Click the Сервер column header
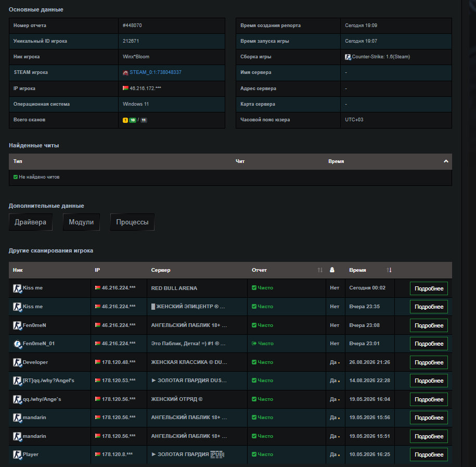Image resolution: width=476 pixels, height=467 pixels. [x=161, y=270]
